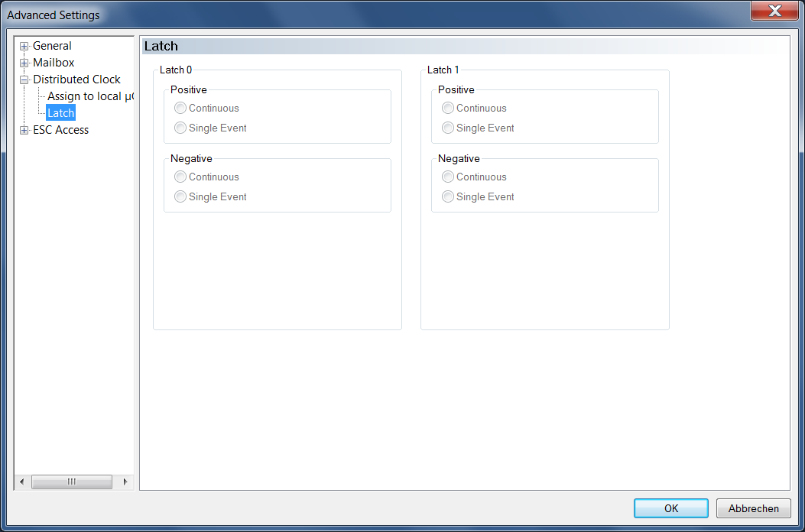Cancel with the Abbrechen button
This screenshot has height=532, width=805.
(753, 508)
